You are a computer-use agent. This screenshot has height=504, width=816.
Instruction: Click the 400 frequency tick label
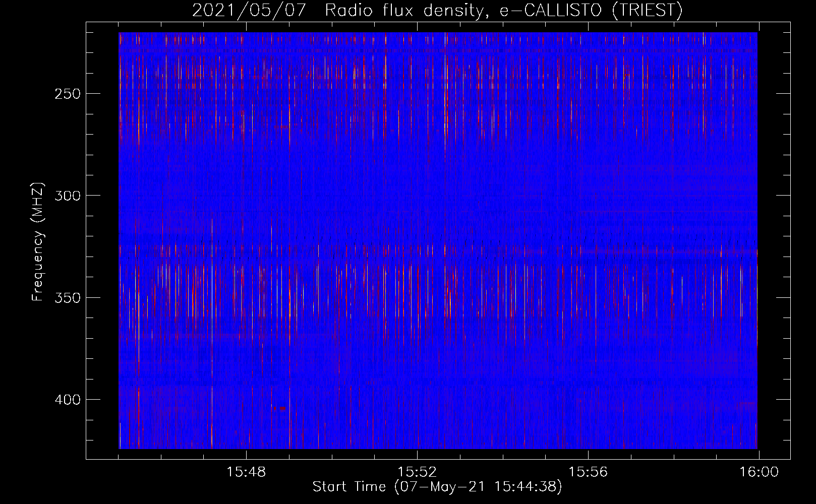(67, 400)
